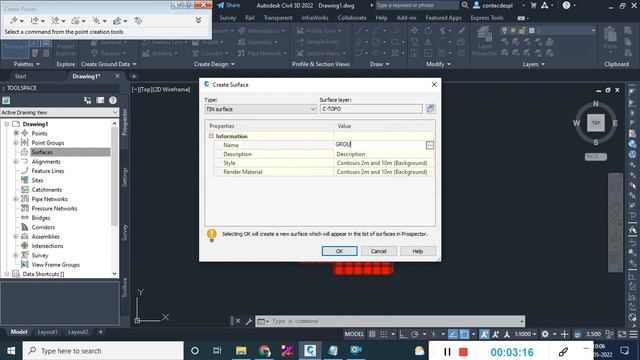Screen dimensions: 640x360
Task: Confirm Create Surface dialog with OK
Action: pyautogui.click(x=339, y=251)
